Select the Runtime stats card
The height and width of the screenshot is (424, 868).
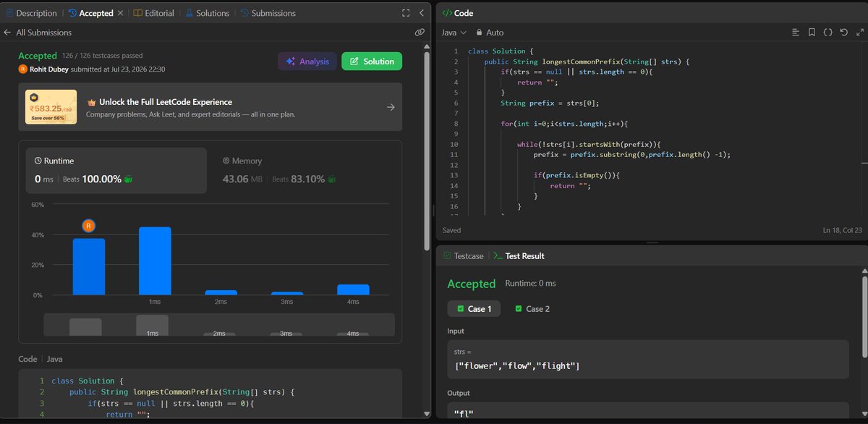tap(116, 171)
